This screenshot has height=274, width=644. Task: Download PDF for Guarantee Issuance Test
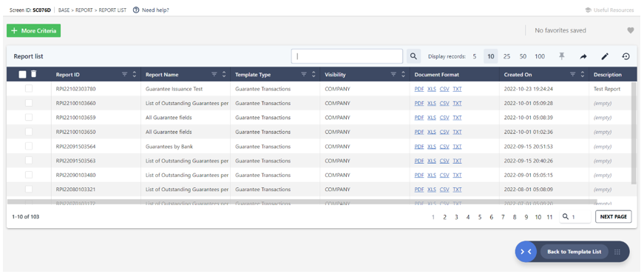pos(419,89)
